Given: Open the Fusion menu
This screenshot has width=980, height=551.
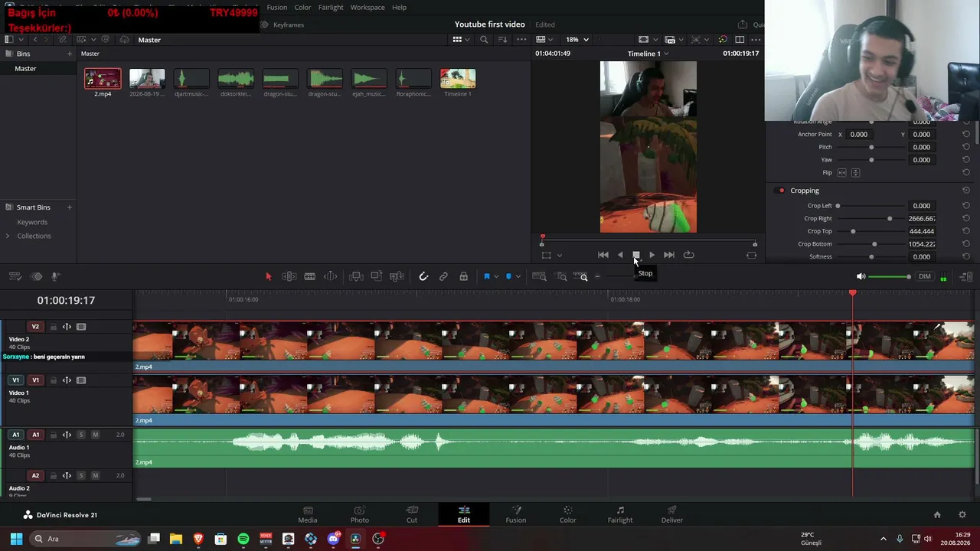Looking at the screenshot, I should [277, 8].
